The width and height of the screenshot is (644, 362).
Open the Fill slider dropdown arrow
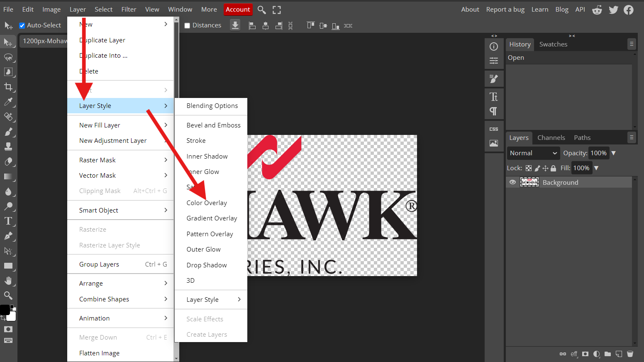(x=596, y=168)
